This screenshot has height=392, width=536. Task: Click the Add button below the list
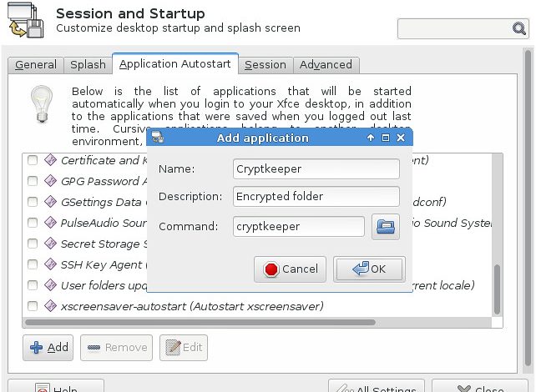click(x=48, y=348)
